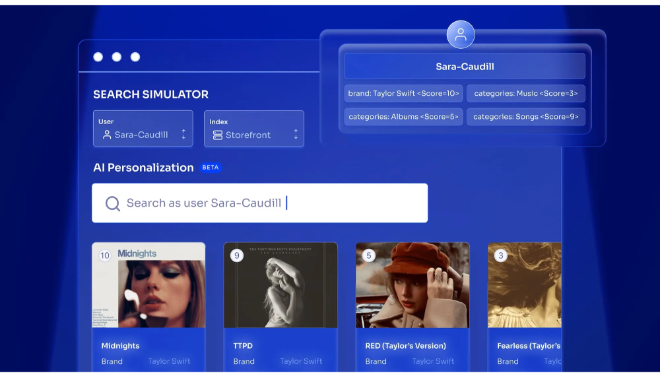Select categories: Music score tag
660x377 pixels.
[526, 93]
